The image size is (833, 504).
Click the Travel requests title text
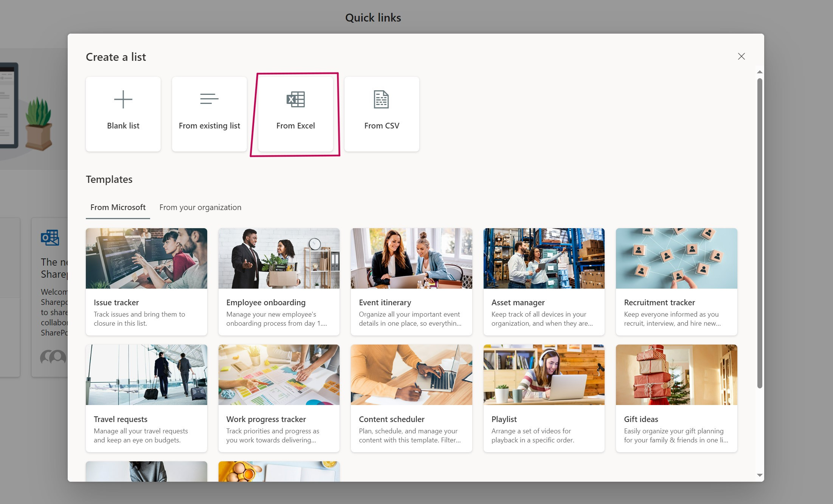[121, 419]
